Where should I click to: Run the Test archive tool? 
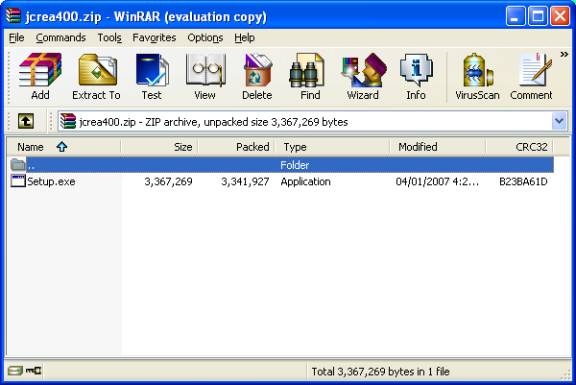[152, 77]
